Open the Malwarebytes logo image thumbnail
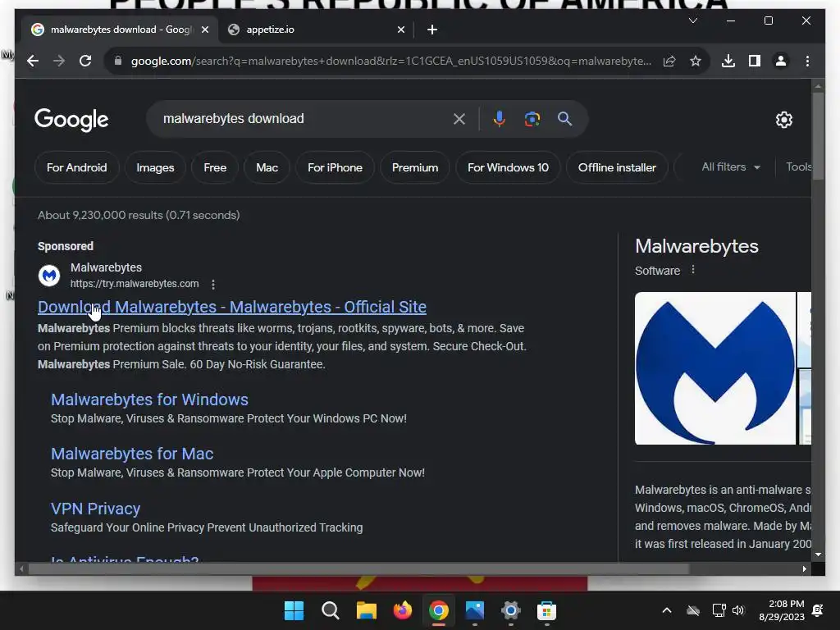Screen dimensions: 840x630 click(715, 368)
